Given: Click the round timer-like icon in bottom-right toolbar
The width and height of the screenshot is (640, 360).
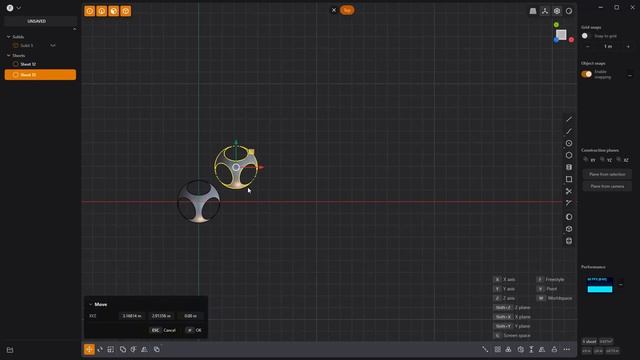Looking at the screenshot, I should click(x=520, y=349).
